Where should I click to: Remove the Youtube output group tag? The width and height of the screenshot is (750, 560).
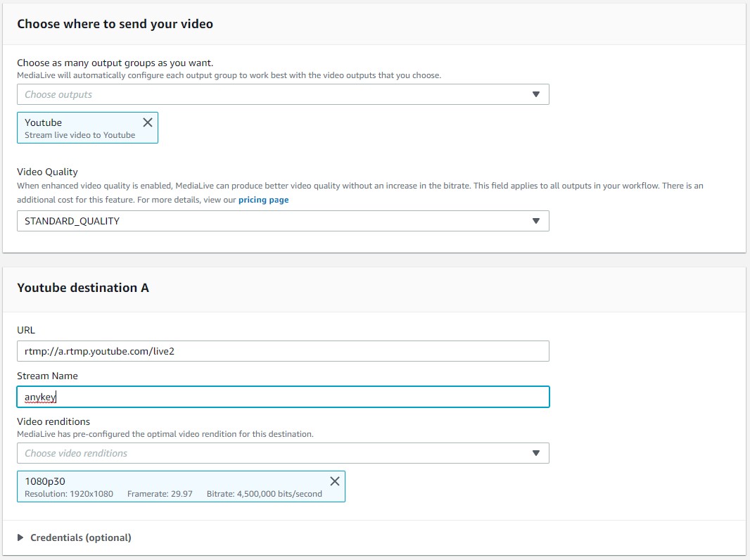coord(148,122)
